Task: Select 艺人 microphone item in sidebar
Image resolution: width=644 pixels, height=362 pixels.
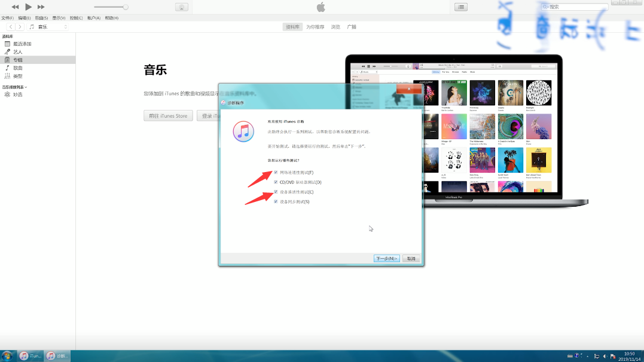Action: pos(38,52)
